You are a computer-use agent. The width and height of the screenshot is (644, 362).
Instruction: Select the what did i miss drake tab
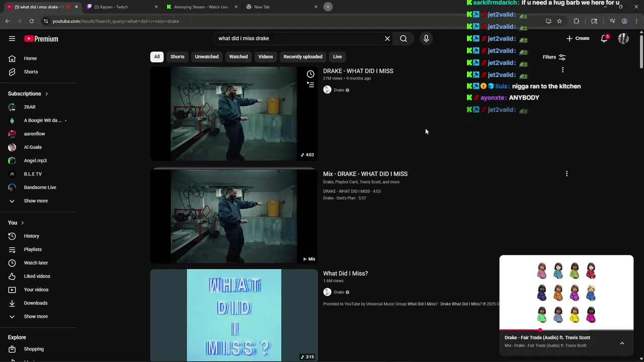click(x=42, y=7)
